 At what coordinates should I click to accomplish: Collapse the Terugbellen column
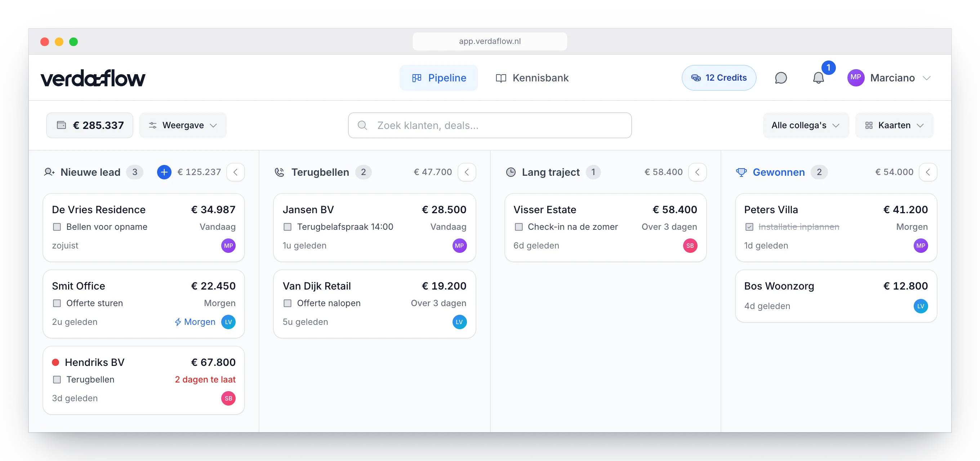[x=467, y=172]
